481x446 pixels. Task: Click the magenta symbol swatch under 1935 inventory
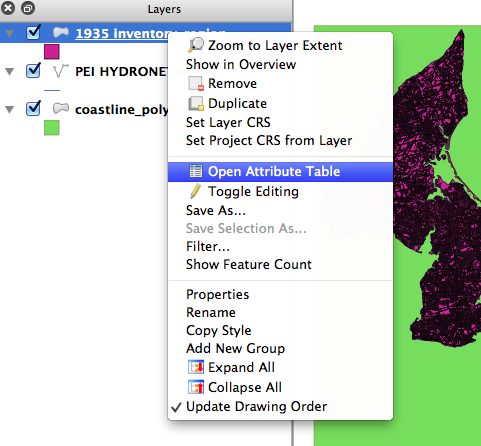[52, 52]
